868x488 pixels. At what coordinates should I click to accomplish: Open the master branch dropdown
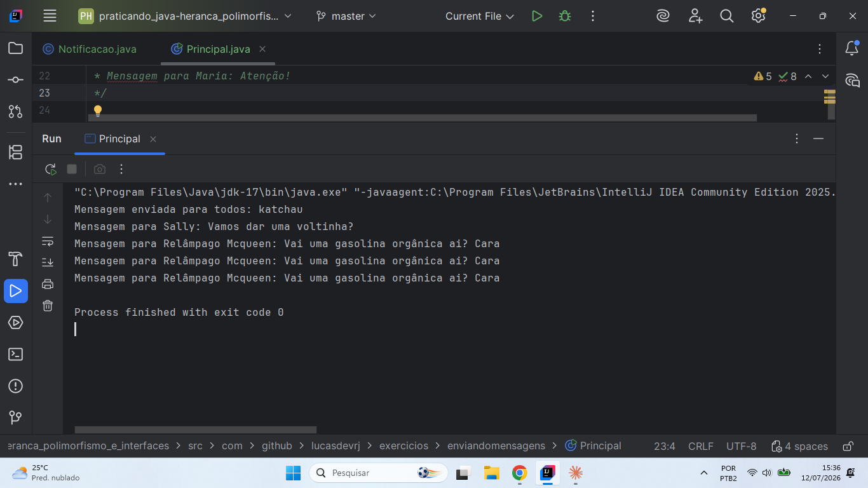tap(346, 17)
